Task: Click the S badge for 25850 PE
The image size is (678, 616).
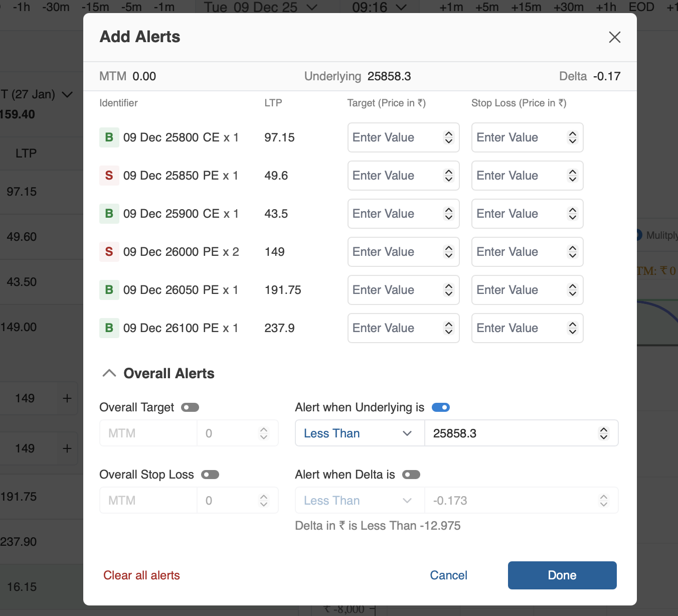Action: click(109, 176)
